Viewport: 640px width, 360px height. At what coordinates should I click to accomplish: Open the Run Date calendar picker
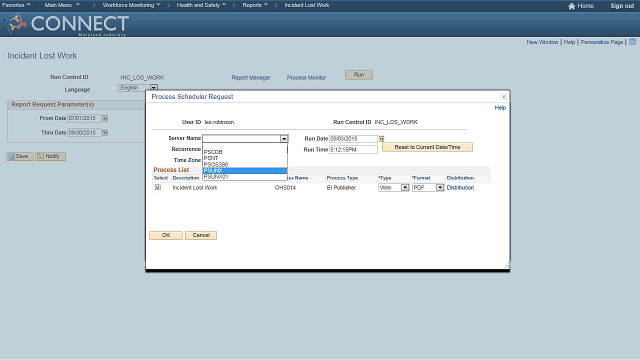click(382, 139)
